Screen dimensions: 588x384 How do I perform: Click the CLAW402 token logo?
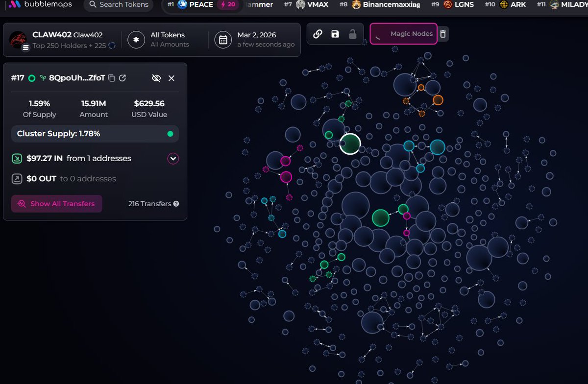pos(19,39)
